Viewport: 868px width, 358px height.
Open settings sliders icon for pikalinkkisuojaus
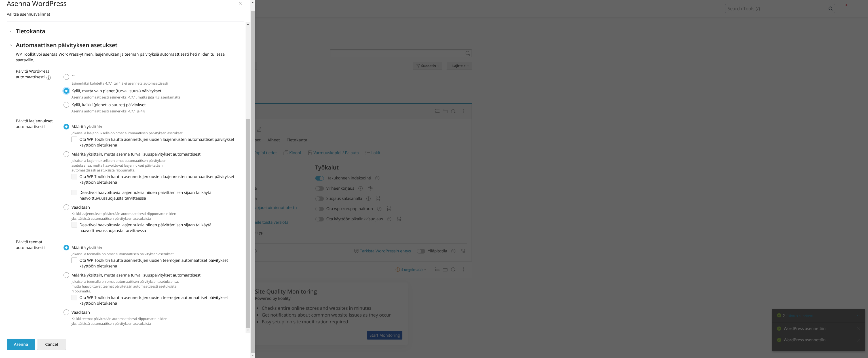point(399,219)
